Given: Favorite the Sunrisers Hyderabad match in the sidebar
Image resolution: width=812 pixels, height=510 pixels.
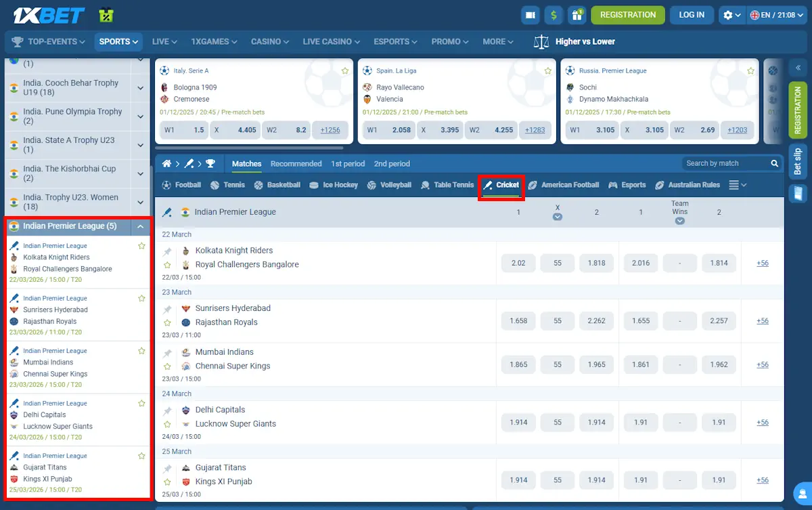Looking at the screenshot, I should 141,298.
